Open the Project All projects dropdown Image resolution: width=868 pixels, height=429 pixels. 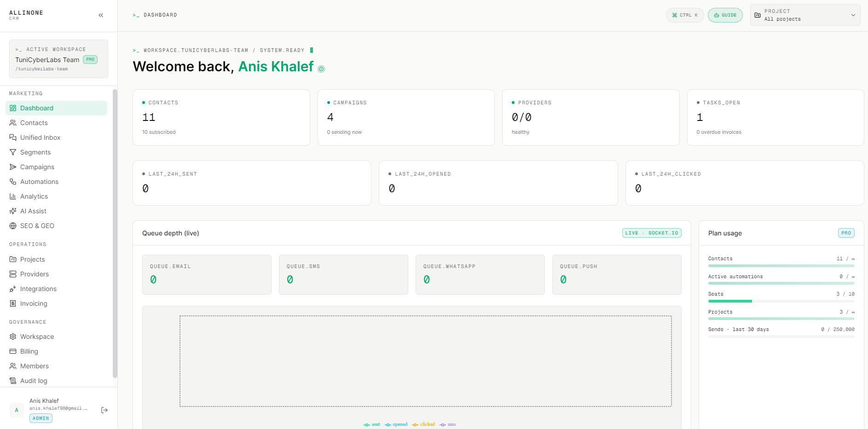point(805,15)
